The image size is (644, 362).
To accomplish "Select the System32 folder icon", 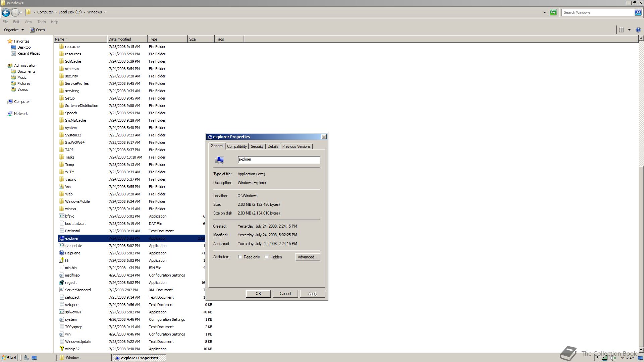I will tap(61, 135).
